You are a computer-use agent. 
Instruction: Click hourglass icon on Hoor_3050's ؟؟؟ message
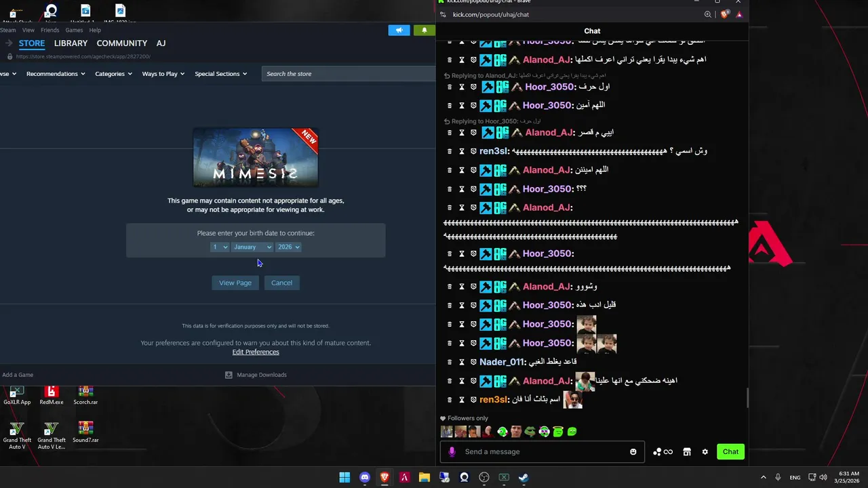tap(462, 189)
